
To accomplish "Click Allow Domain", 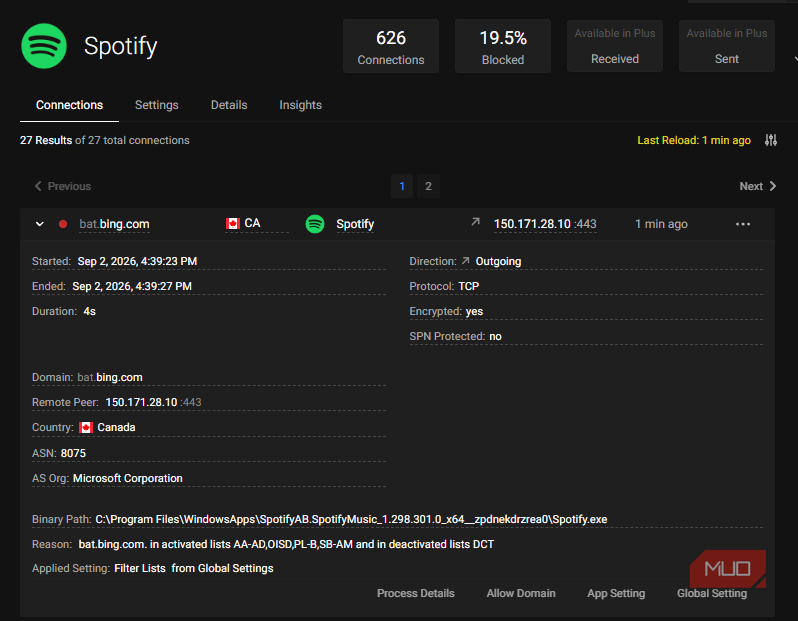I will (521, 593).
